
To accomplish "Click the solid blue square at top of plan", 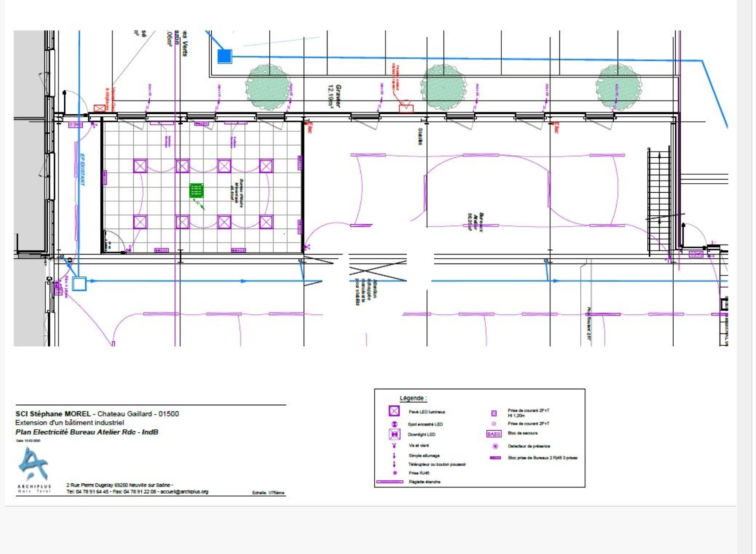I will point(224,56).
